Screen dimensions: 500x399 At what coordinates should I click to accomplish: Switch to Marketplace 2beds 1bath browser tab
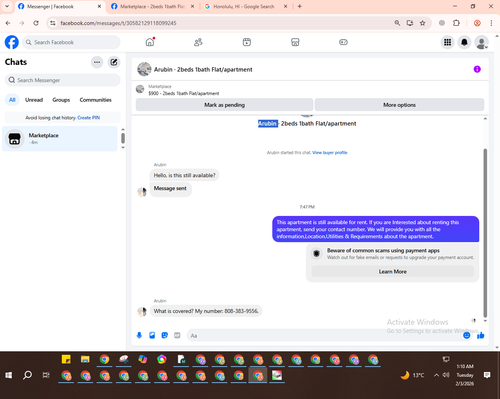(153, 6)
